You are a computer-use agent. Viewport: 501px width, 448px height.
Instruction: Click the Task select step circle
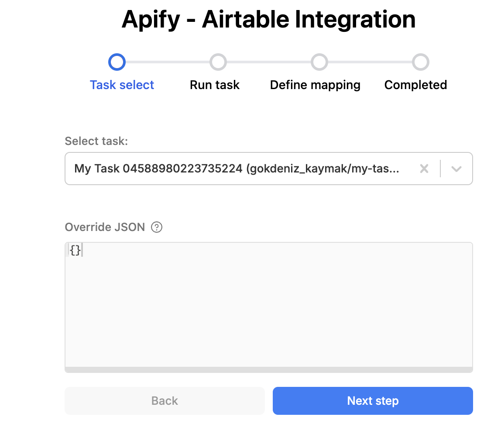(117, 62)
